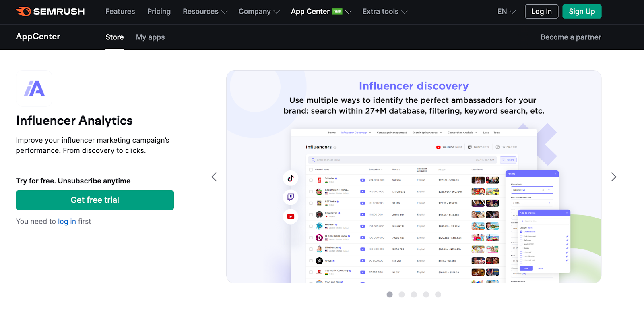Open first video thumbnail in T-Series row
Image resolution: width=644 pixels, height=316 pixels.
click(x=478, y=180)
